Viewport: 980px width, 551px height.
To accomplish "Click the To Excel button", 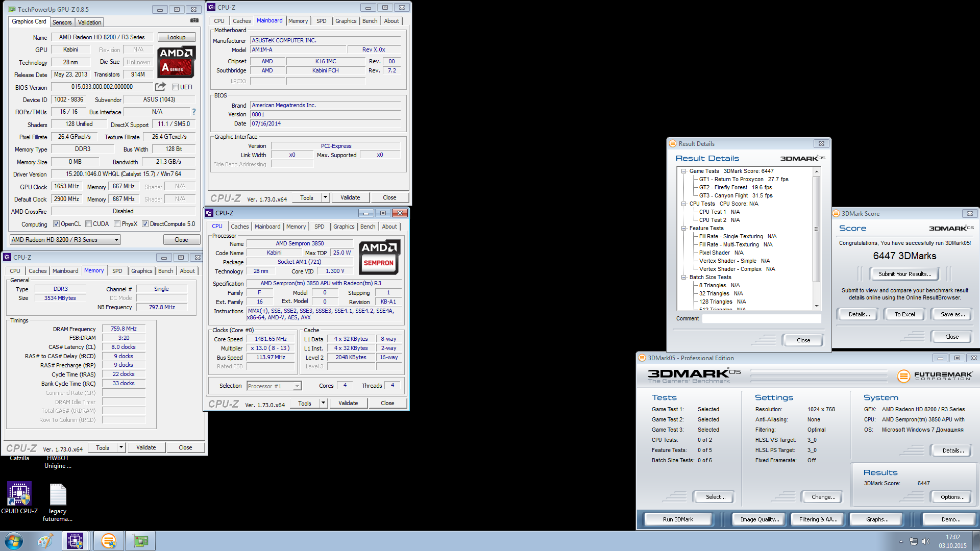I will click(x=904, y=314).
